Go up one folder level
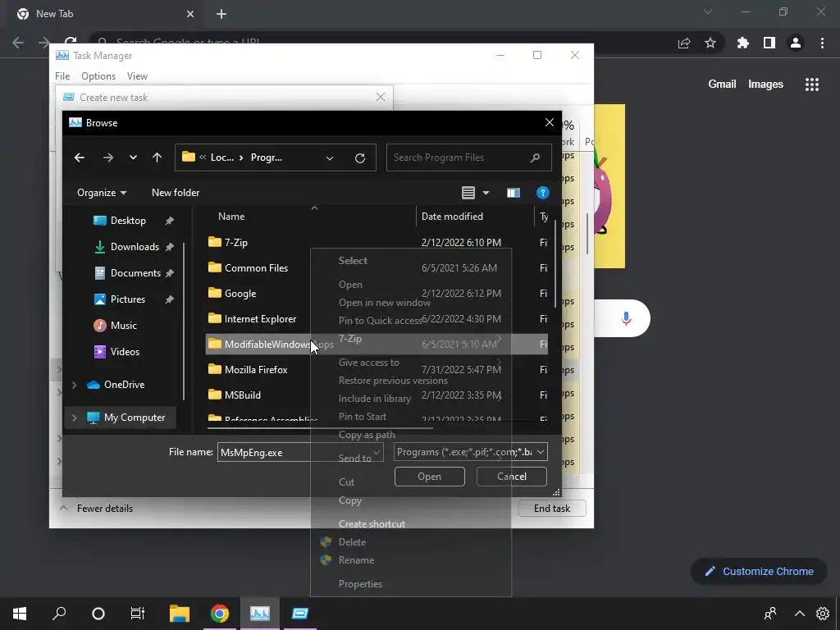 (x=157, y=157)
